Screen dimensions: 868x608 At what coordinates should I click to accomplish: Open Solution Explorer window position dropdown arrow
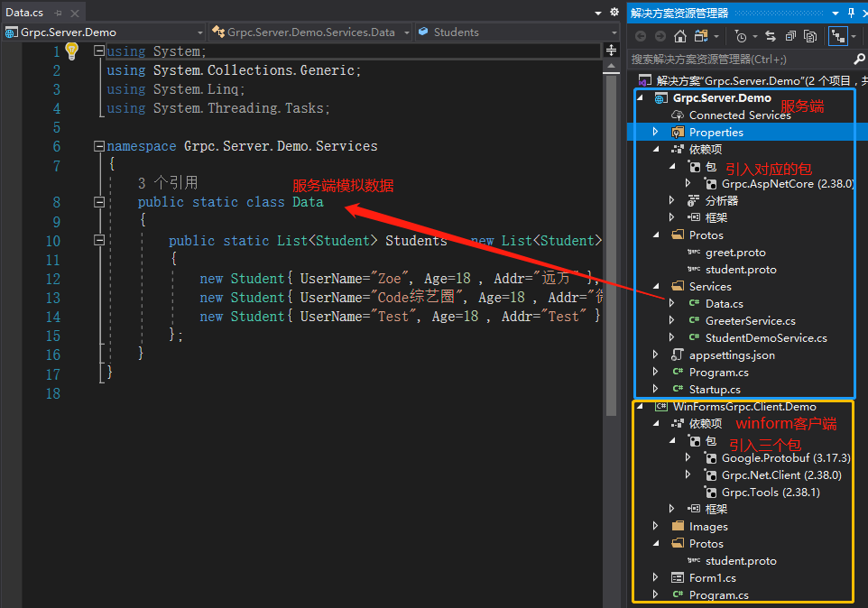[836, 14]
